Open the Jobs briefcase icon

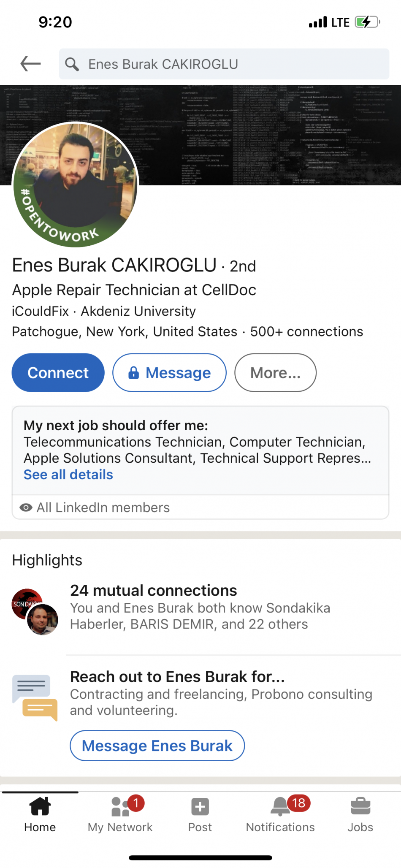pyautogui.click(x=360, y=806)
